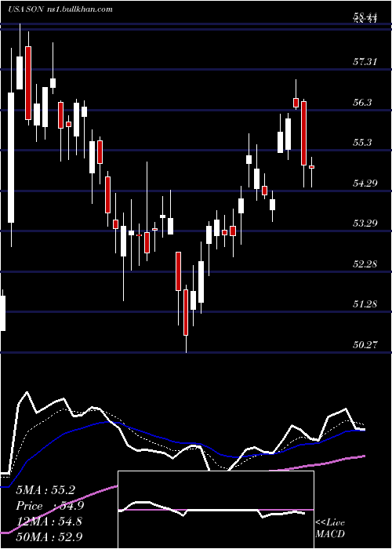Click the 54.29 price level label
The width and height of the screenshot is (392, 549).
[365, 183]
